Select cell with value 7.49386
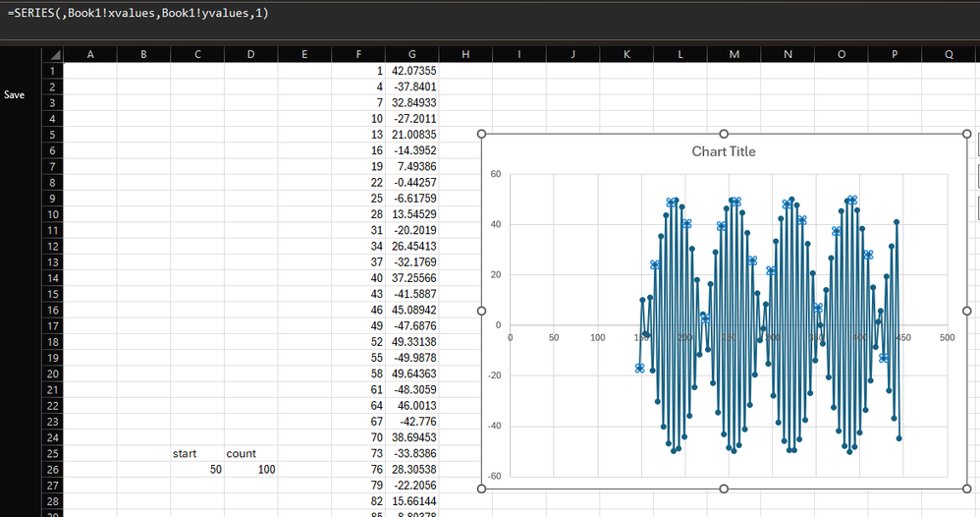980x517 pixels. 411,166
